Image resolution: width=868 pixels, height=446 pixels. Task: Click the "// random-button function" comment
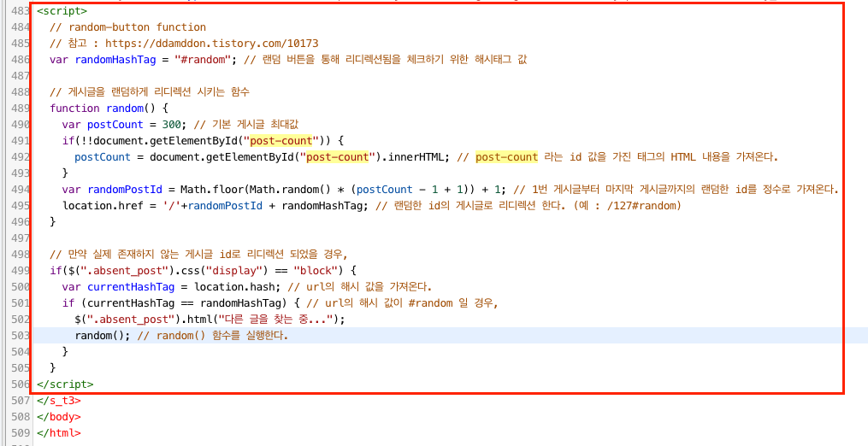tap(127, 27)
